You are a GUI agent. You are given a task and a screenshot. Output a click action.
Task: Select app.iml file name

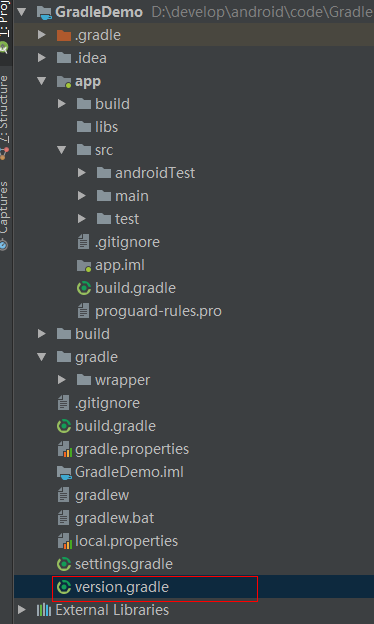[x=120, y=265]
